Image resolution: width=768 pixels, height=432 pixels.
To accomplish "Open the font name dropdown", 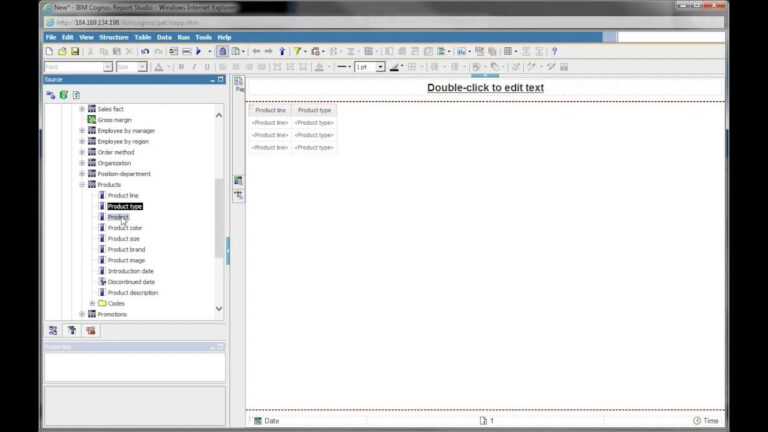I will point(108,67).
